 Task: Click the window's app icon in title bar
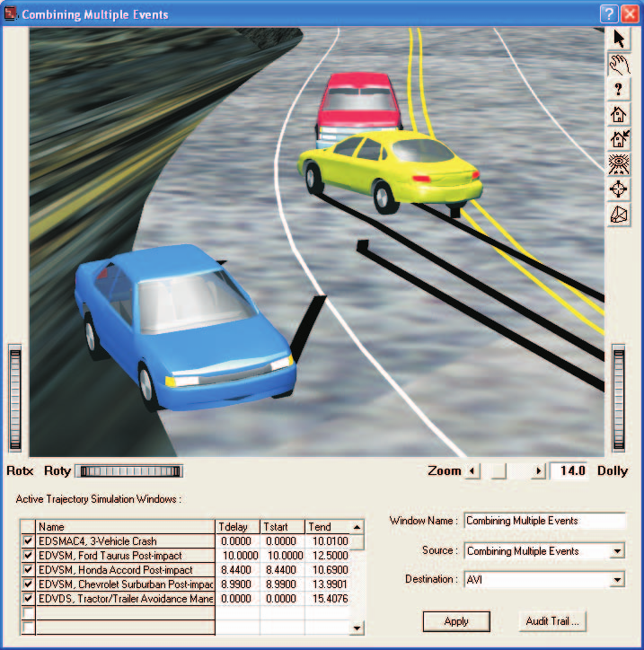point(10,13)
